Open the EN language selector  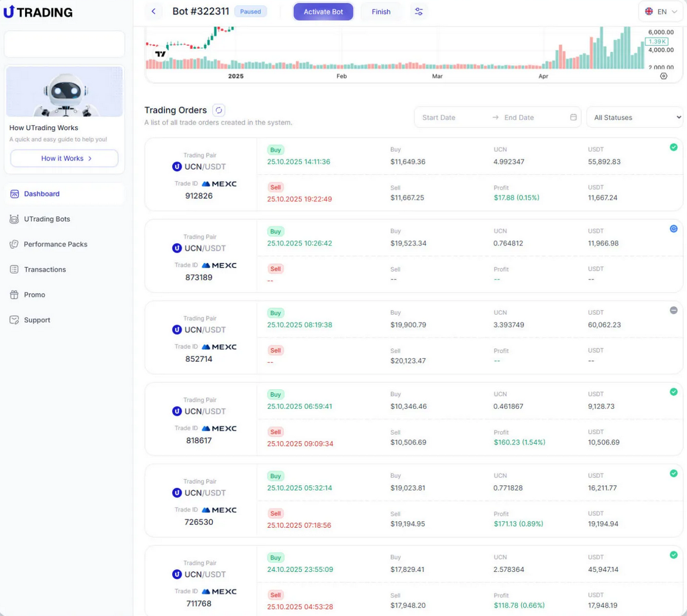point(661,12)
